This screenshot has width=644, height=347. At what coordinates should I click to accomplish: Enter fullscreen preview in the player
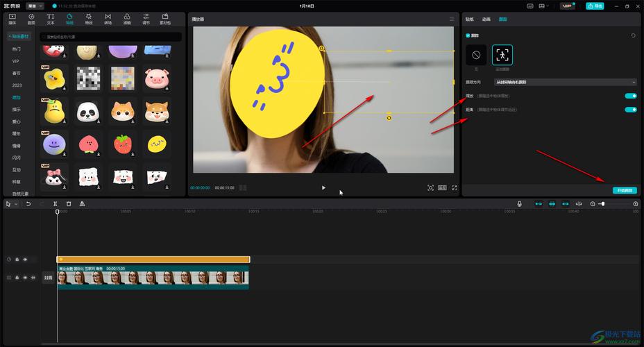click(x=455, y=187)
